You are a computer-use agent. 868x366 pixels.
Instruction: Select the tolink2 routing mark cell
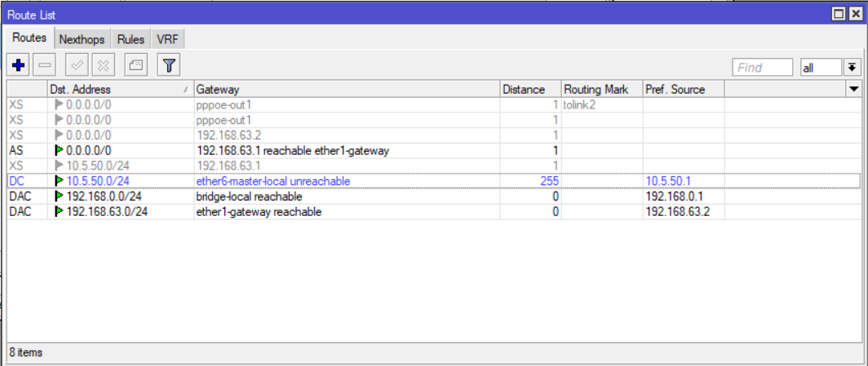tap(602, 104)
